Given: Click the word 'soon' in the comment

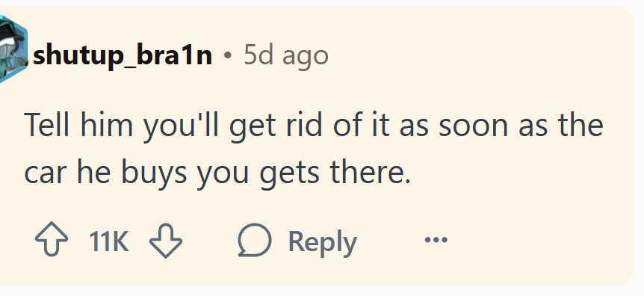Looking at the screenshot, I should (x=474, y=125).
